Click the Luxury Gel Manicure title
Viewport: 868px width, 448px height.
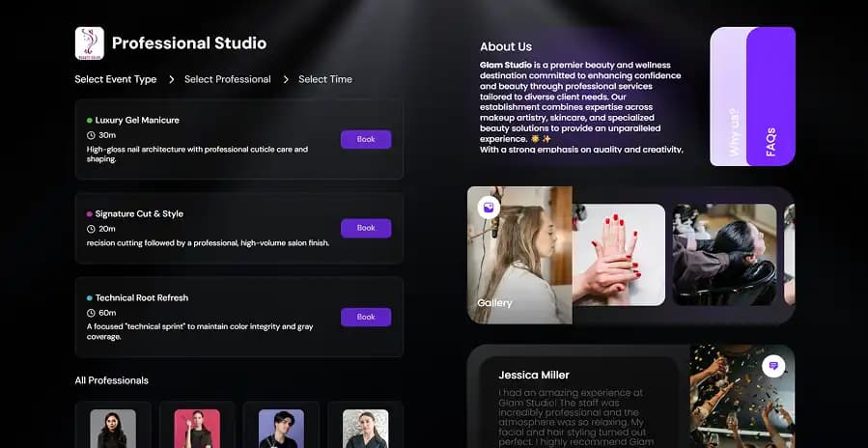click(x=137, y=120)
